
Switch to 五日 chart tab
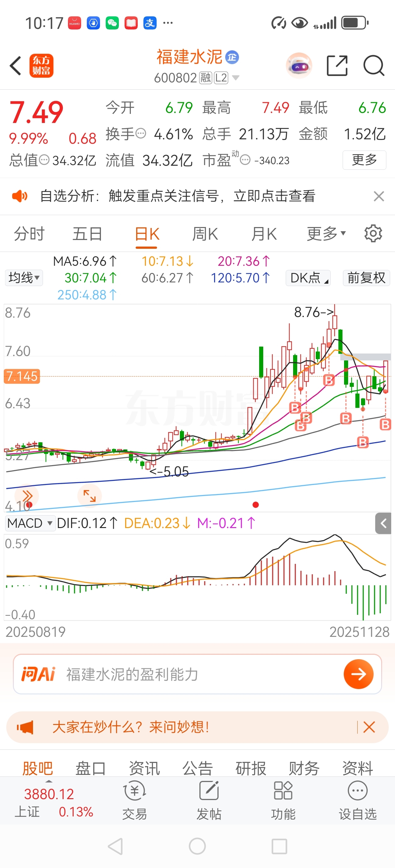click(87, 234)
